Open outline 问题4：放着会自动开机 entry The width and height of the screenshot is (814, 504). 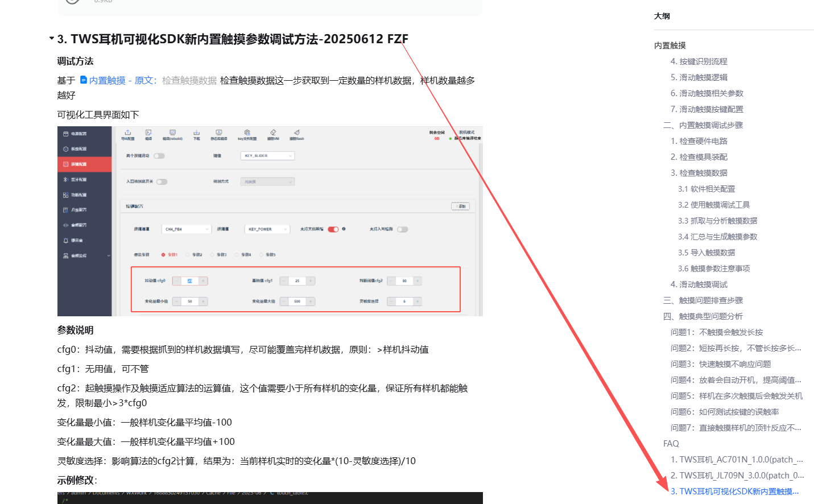(x=736, y=380)
